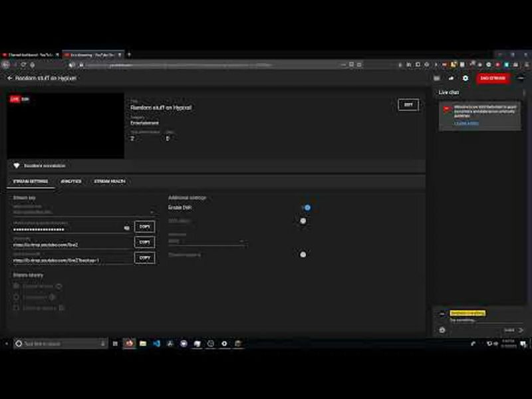Screen dimensions: 532x399
Task: Click the stream title Random stuff on Hypixel
Action: click(161, 108)
